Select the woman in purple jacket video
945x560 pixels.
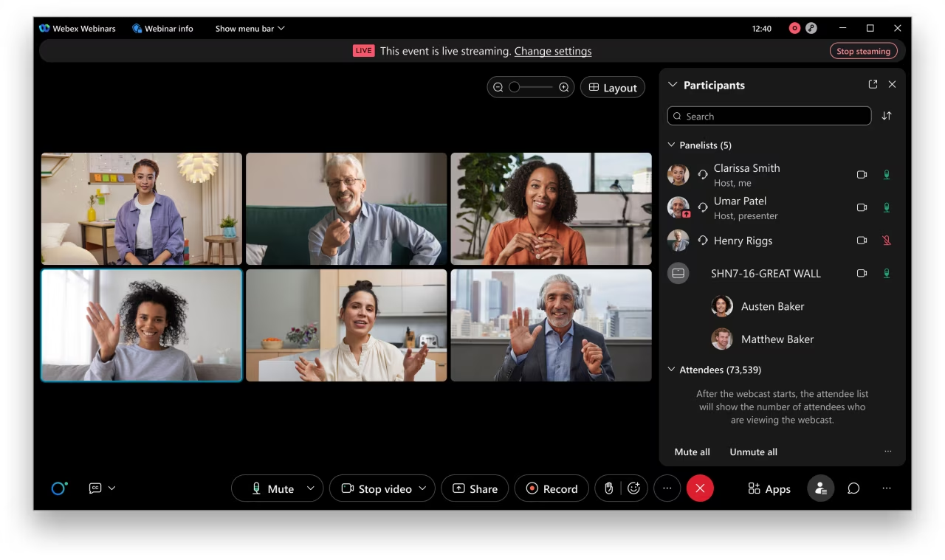(142, 209)
